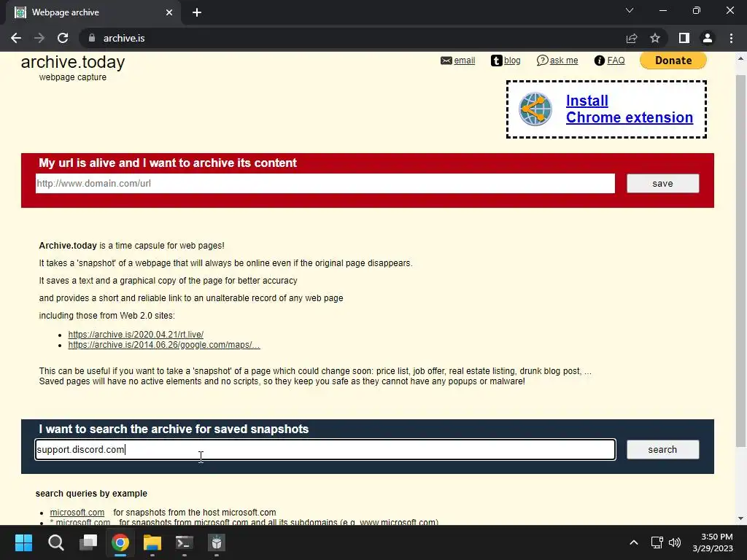Click the browser forward arrow
Viewport: 747px width, 560px height.
39,38
